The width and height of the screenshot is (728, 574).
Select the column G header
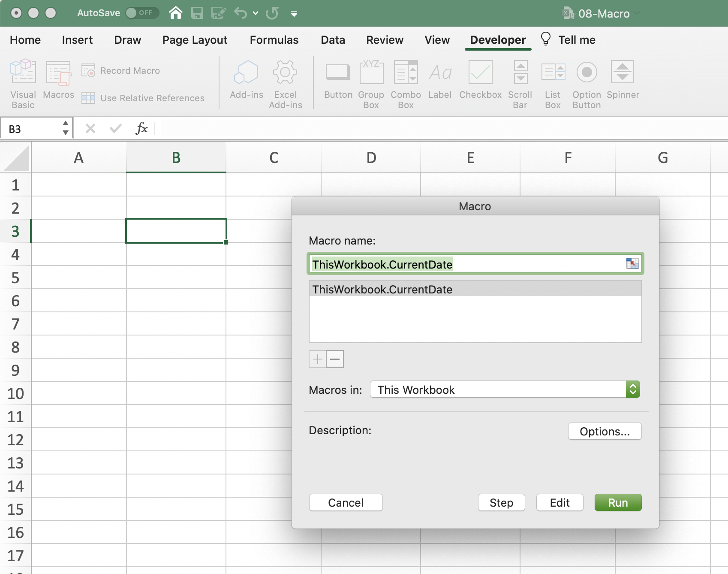(663, 158)
